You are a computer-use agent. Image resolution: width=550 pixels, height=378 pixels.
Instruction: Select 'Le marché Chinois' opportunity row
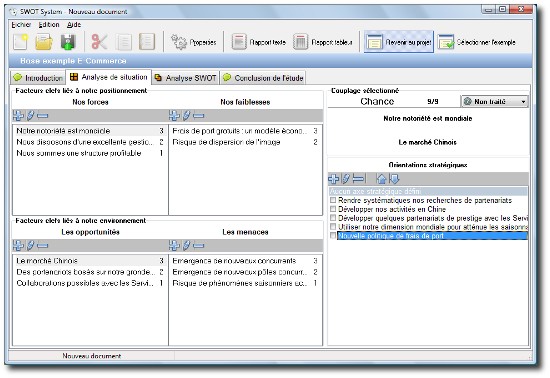(x=90, y=261)
